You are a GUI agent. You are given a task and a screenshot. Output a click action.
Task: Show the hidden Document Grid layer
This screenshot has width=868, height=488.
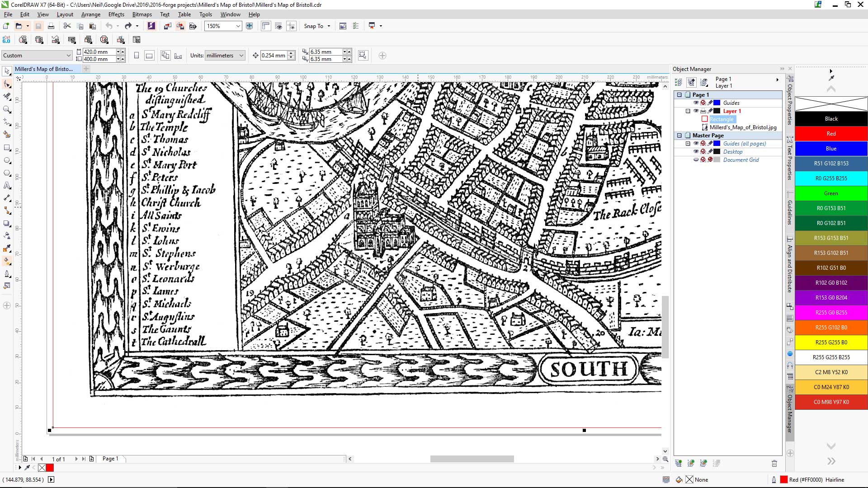click(x=696, y=160)
